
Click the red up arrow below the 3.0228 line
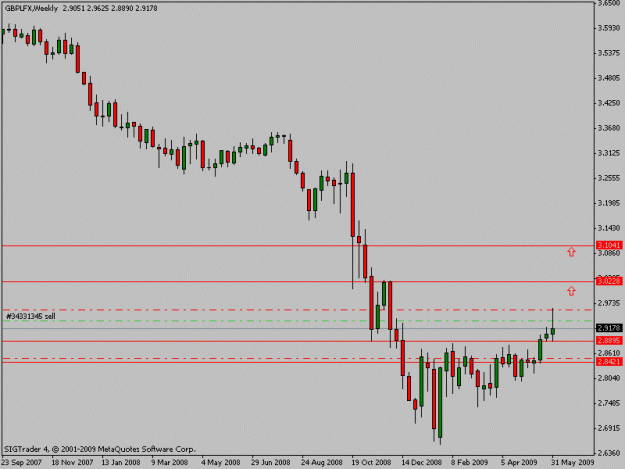(x=572, y=291)
